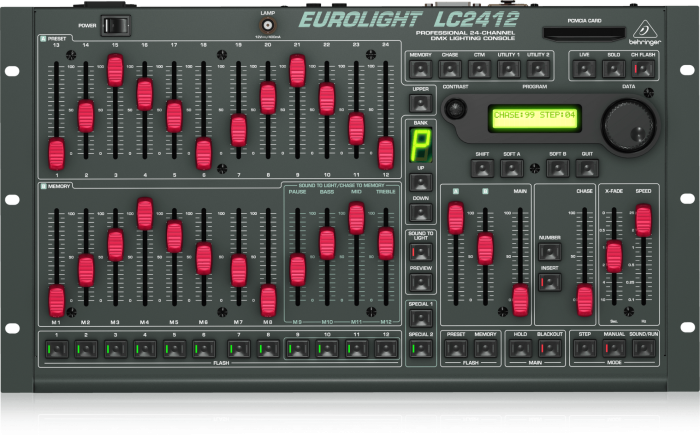Click the LCD showing CHASE:99 STEP:04
This screenshot has height=446, width=700.
point(534,117)
